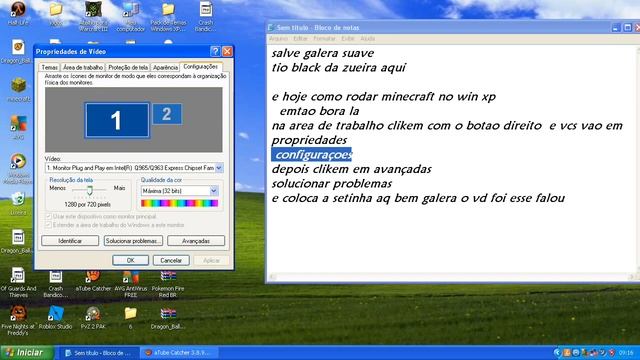The image size is (640, 360).
Task: Click the highlighted word configuraçoes in Bloco de notas
Action: [312, 155]
